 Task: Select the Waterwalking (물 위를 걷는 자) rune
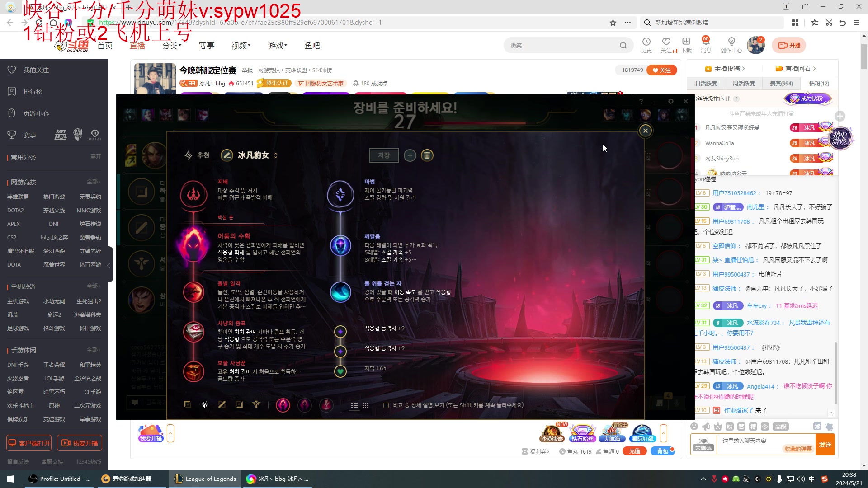click(340, 292)
